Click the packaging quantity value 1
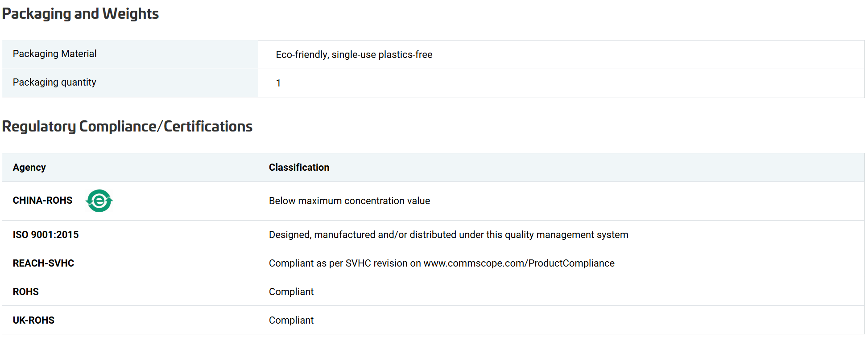The image size is (868, 337). coord(278,83)
